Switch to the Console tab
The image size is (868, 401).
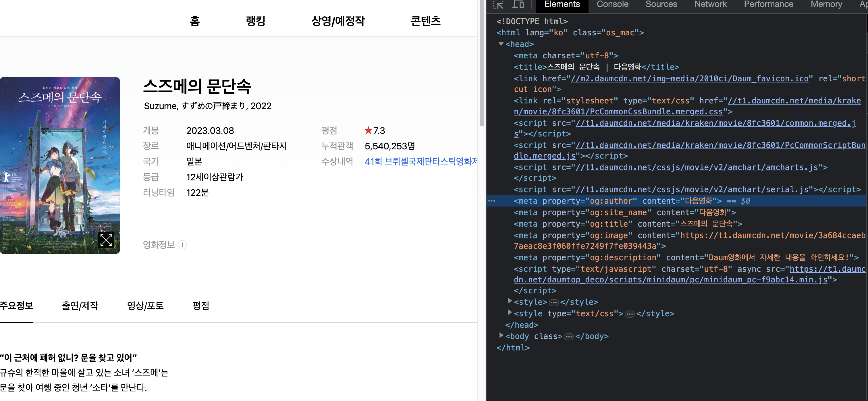pos(612,4)
